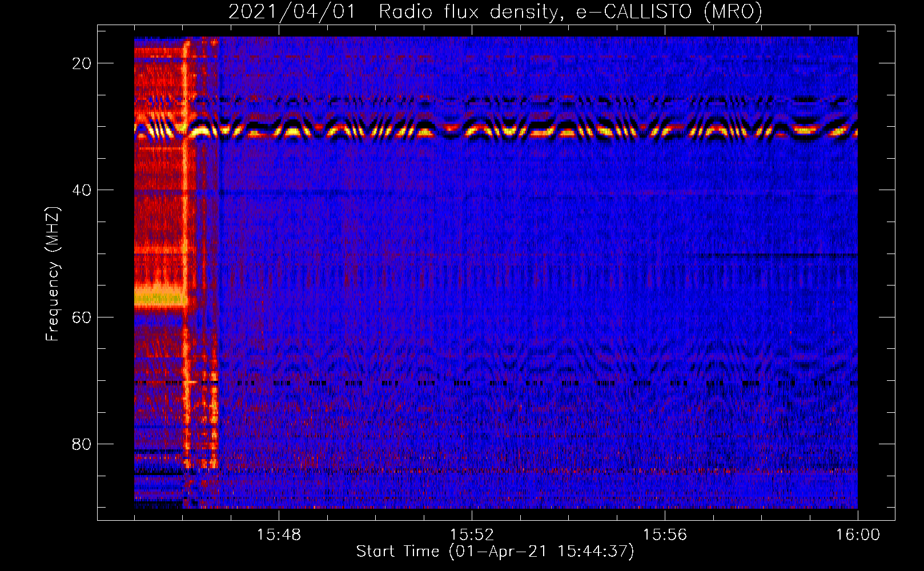Viewport: 924px width, 571px height.
Task: Click the bright yellow-green burst patch near 57 MHz
Action: point(159,296)
